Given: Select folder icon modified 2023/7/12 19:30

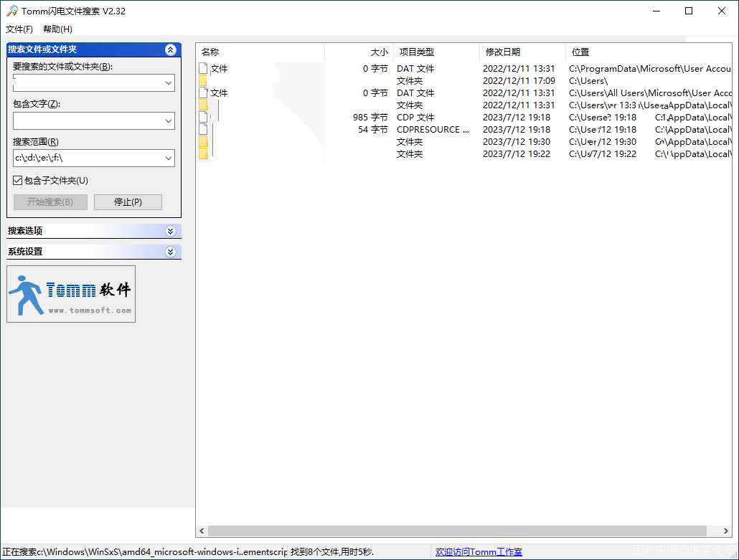Looking at the screenshot, I should (203, 142).
